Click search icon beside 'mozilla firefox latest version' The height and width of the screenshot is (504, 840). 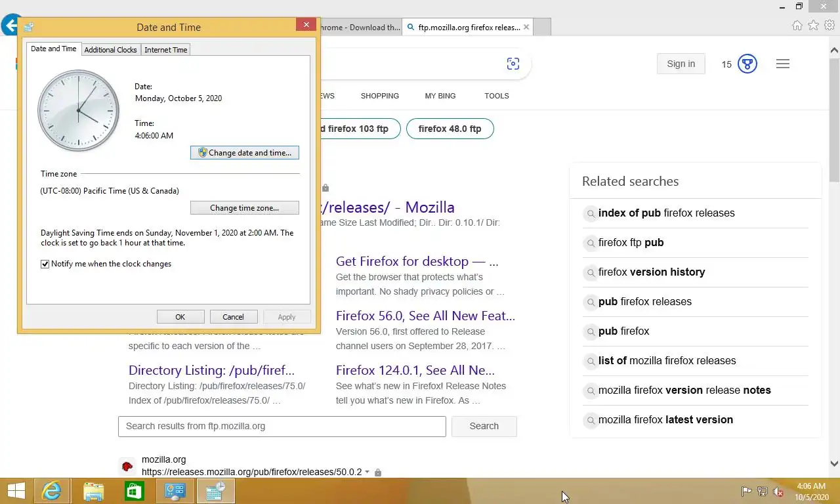pyautogui.click(x=591, y=420)
